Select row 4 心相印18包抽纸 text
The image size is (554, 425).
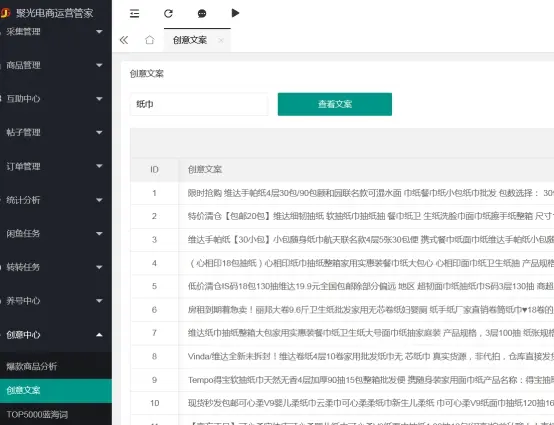point(371,263)
